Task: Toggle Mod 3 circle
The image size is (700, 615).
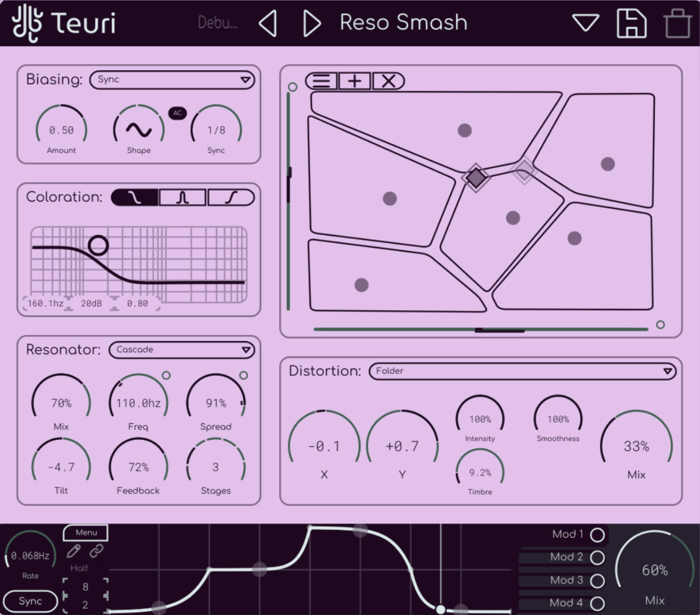Action: [597, 580]
